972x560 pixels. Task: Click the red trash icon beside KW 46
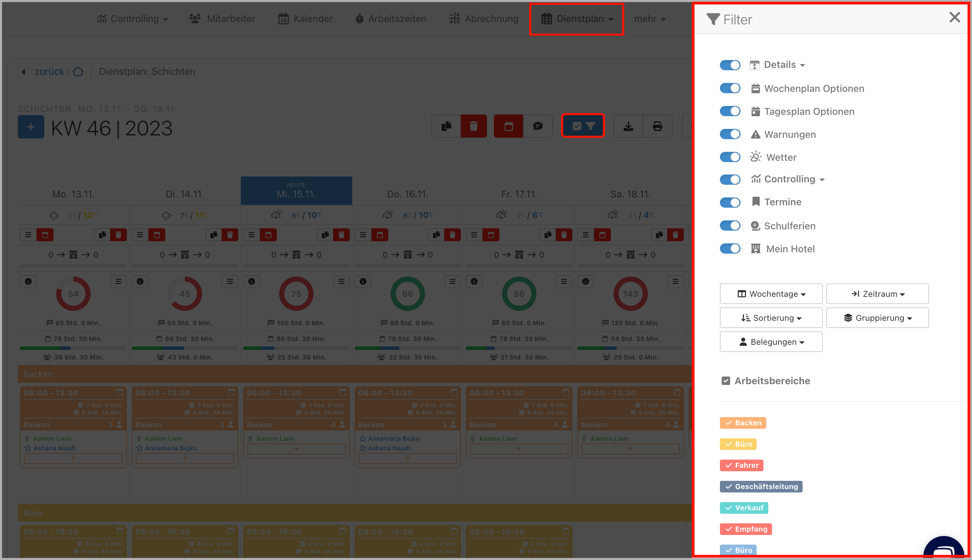coord(473,126)
